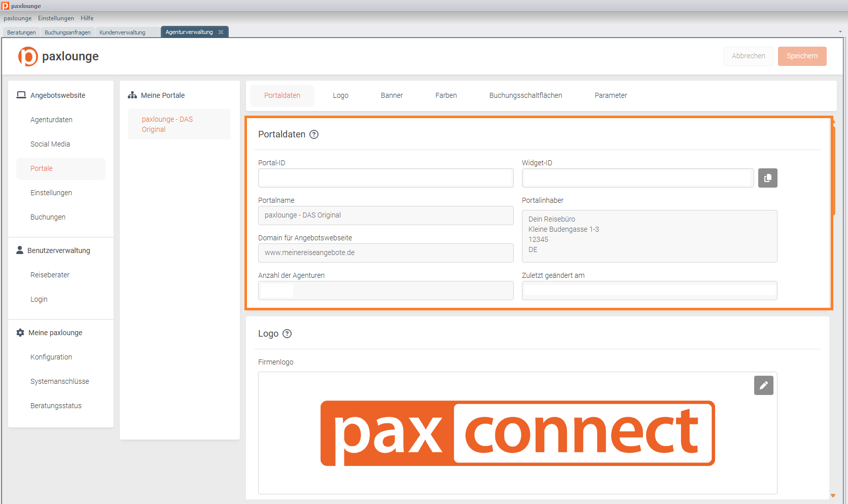Click the Abbrechen button
The width and height of the screenshot is (848, 504).
749,56
